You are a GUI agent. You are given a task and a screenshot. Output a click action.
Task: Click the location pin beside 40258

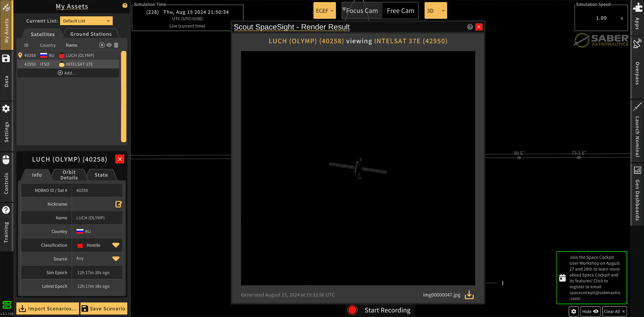[20, 55]
